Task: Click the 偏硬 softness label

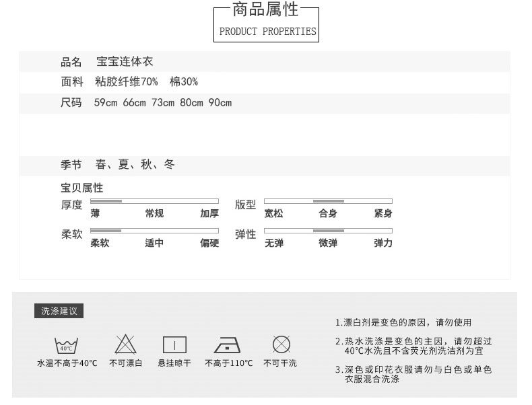Action: click(209, 243)
